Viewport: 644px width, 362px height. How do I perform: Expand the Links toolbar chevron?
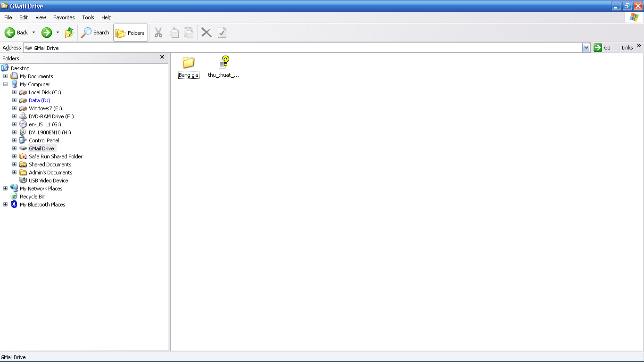[x=639, y=46]
